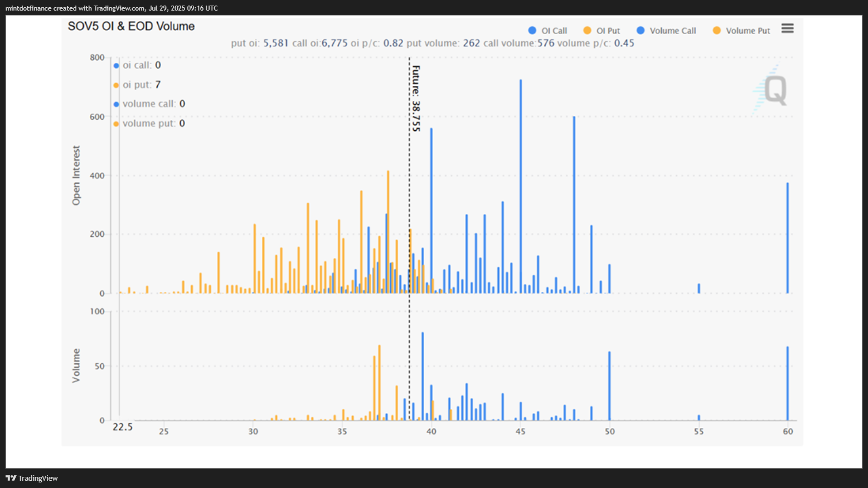The width and height of the screenshot is (868, 488).
Task: Click the tallest call volume bar near 39.5
Action: tap(423, 376)
